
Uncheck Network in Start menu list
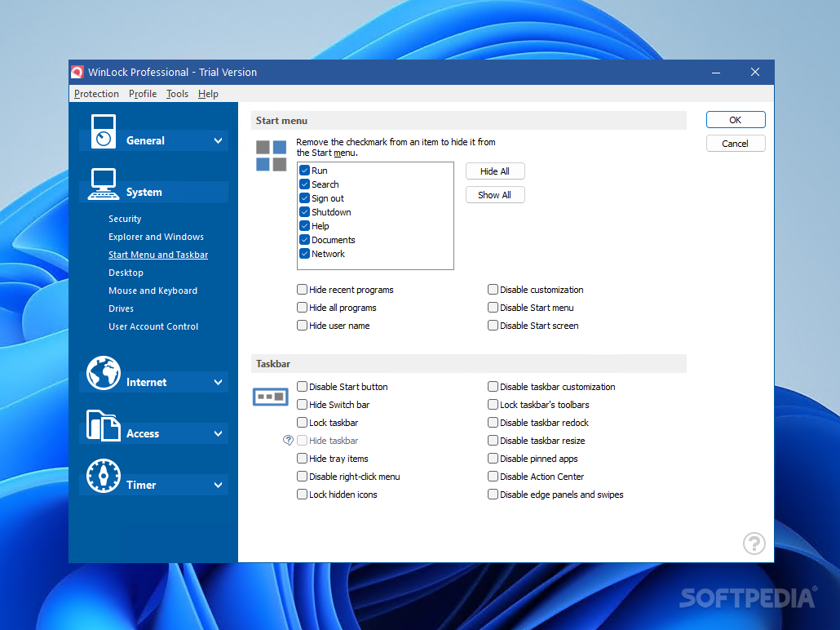point(305,254)
